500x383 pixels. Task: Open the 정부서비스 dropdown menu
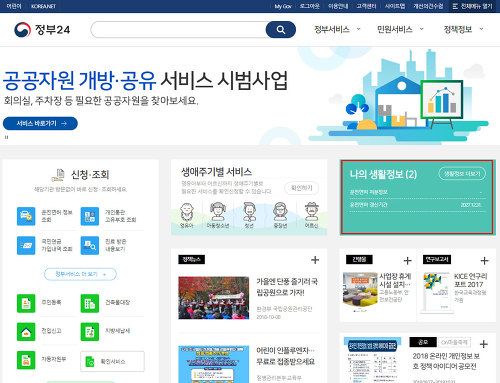click(337, 29)
